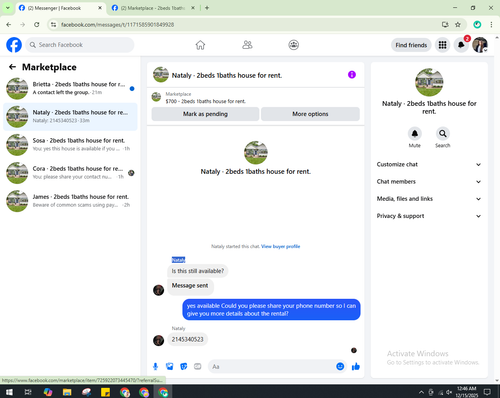Screen dimensions: 500x398
Task: Mute this chat with the bell icon
Action: (x=414, y=134)
